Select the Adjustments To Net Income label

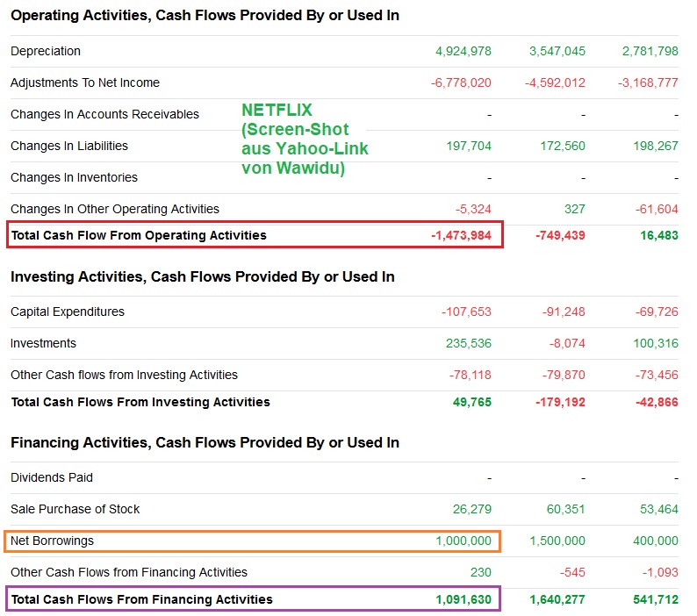coord(85,82)
